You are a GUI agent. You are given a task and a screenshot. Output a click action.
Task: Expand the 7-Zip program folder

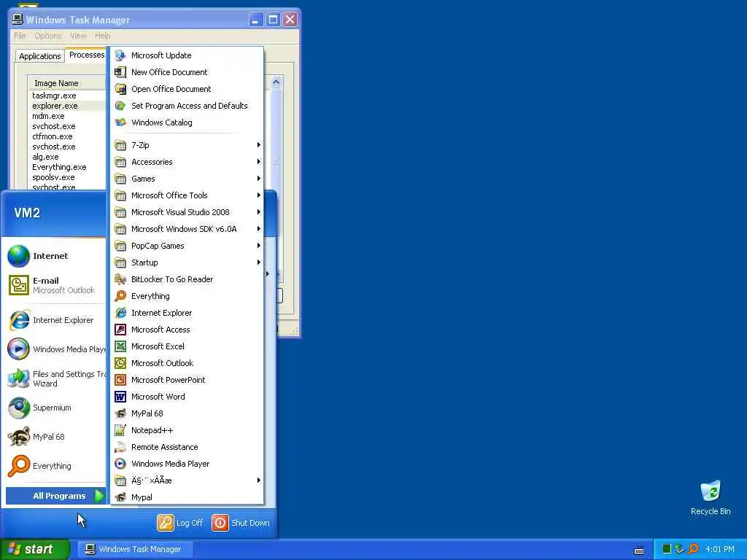tap(187, 145)
